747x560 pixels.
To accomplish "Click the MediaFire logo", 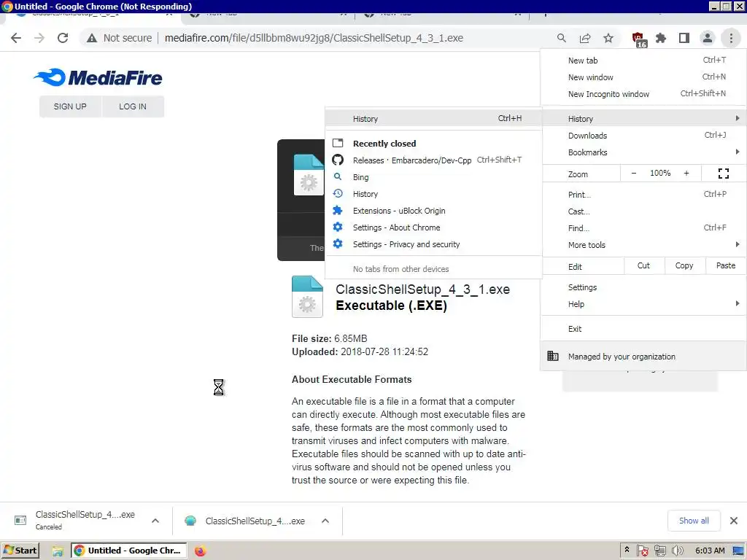I will coord(98,77).
